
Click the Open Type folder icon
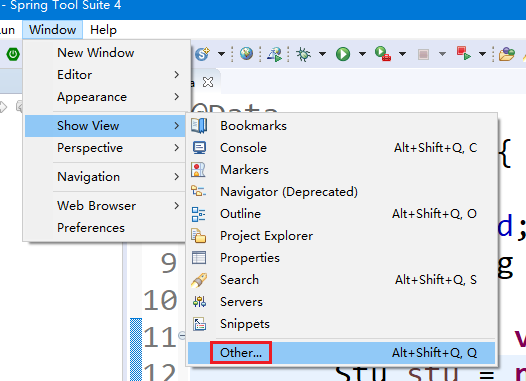[x=507, y=54]
